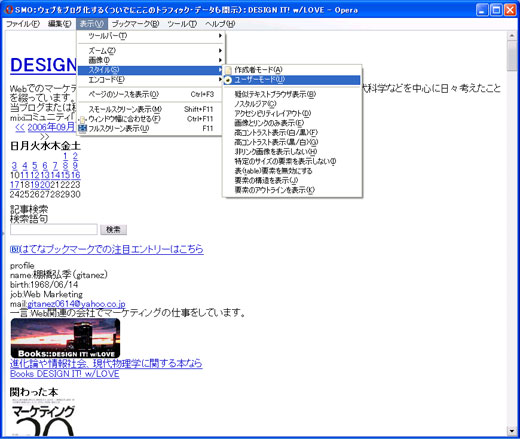
Task: Expand the ズーム(Z) submenu
Action: coord(151,51)
